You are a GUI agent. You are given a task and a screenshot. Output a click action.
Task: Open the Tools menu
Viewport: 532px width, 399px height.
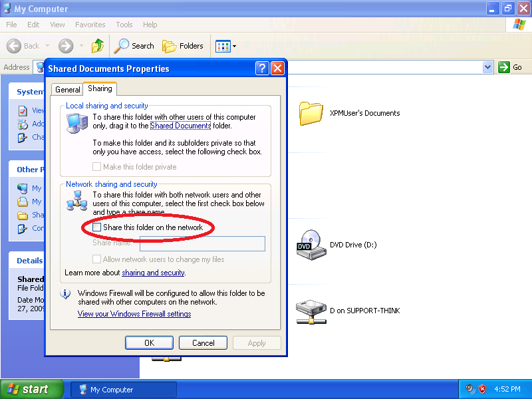pyautogui.click(x=124, y=25)
